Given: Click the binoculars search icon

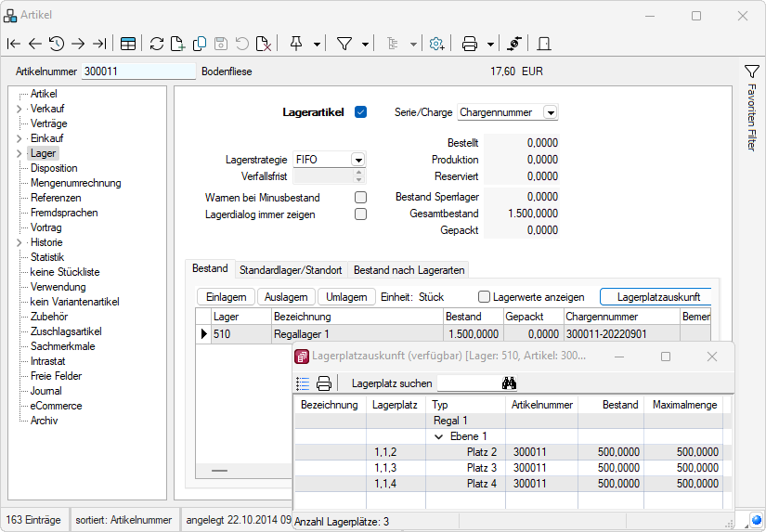Looking at the screenshot, I should coord(509,383).
